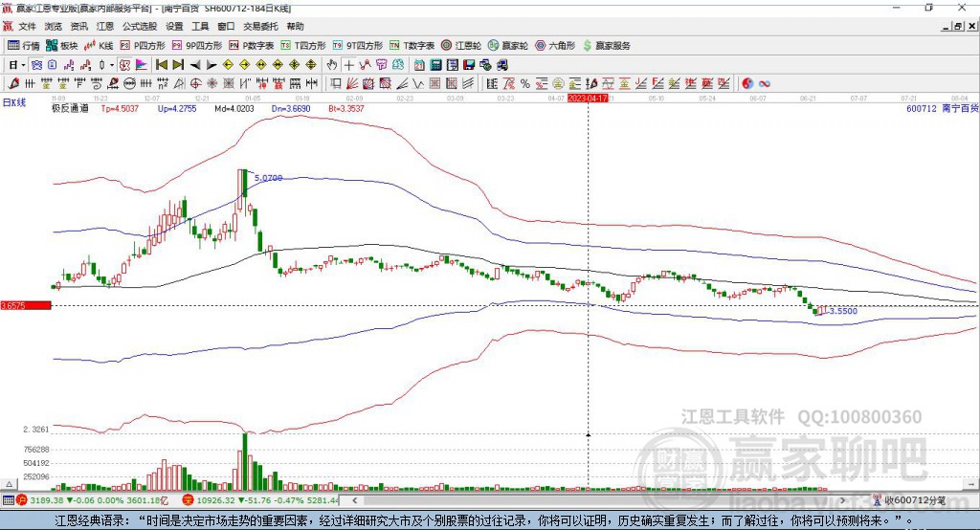Open the 设置 menu
980x530 pixels.
174,26
